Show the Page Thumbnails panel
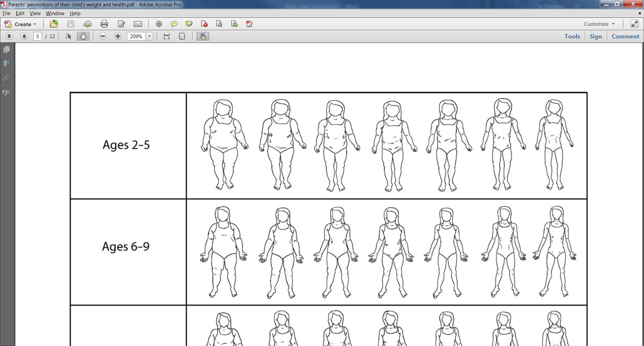 pos(6,50)
